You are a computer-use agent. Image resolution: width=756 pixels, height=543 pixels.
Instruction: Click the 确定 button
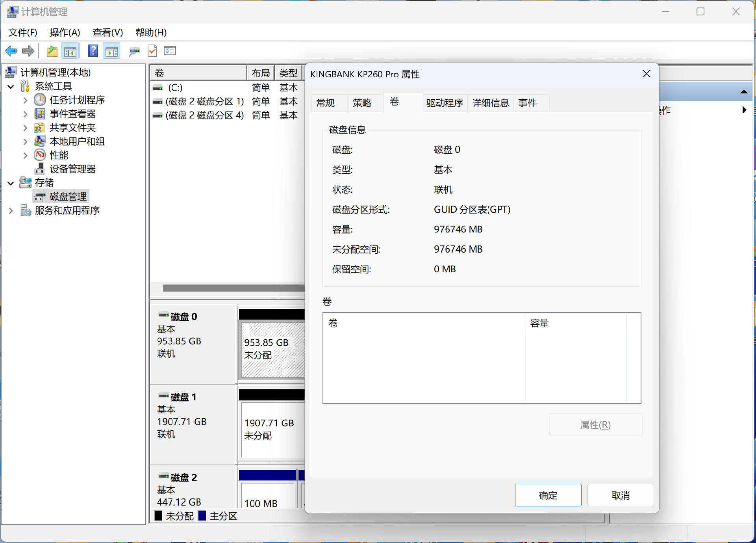[x=548, y=495]
